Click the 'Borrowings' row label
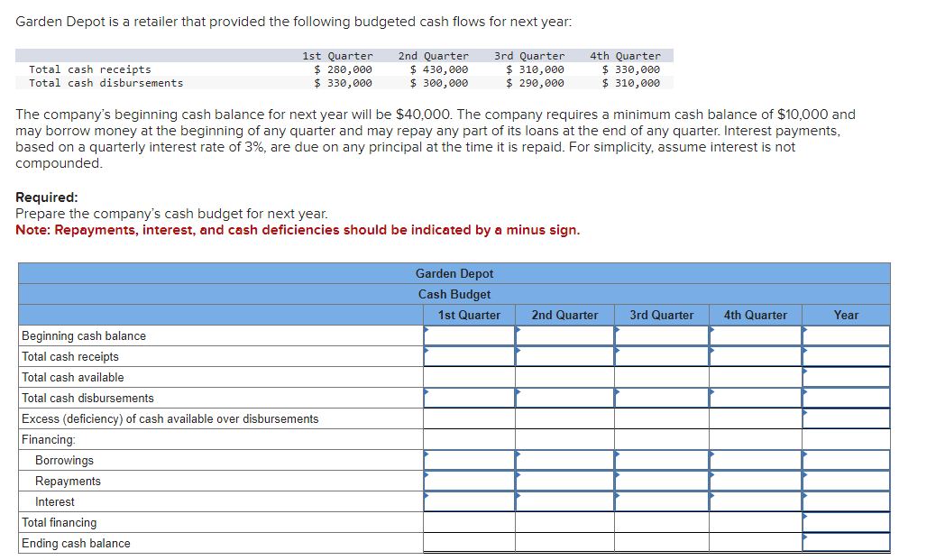Image resolution: width=945 pixels, height=560 pixels. click(x=65, y=461)
